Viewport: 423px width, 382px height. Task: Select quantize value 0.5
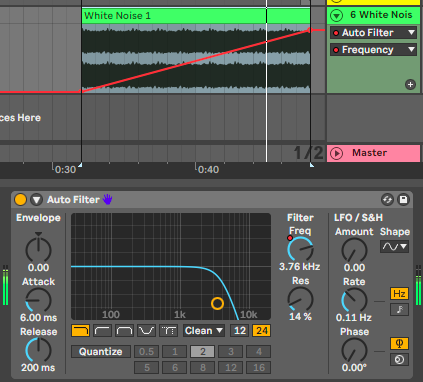tap(147, 352)
